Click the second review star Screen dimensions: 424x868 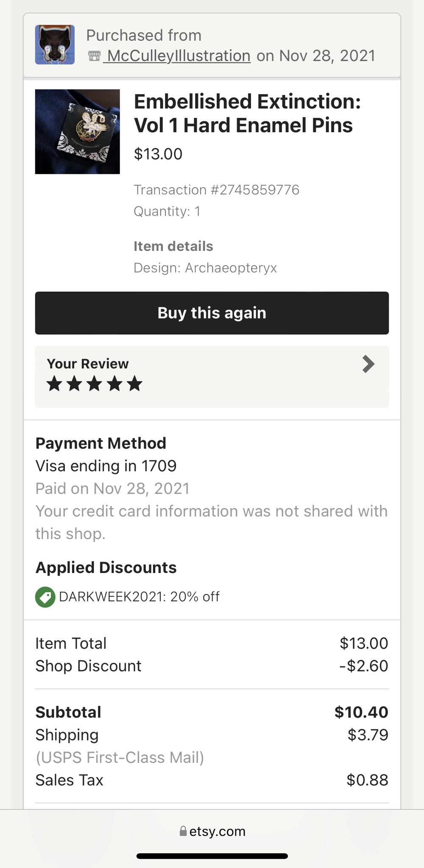[x=74, y=384]
